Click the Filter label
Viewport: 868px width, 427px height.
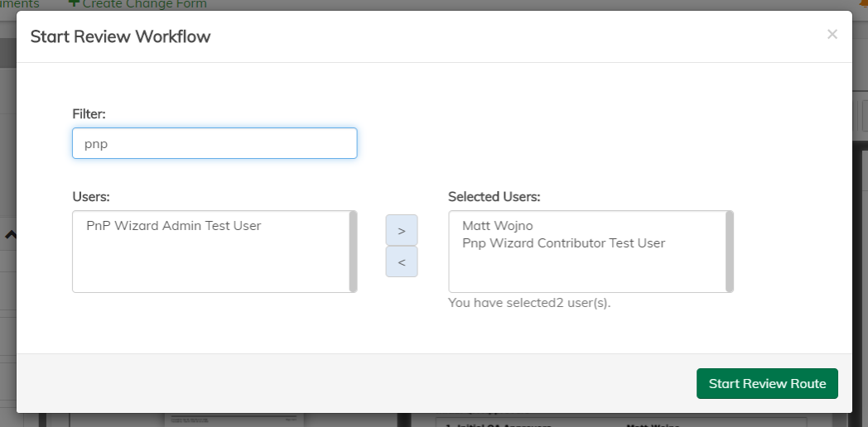click(x=89, y=113)
